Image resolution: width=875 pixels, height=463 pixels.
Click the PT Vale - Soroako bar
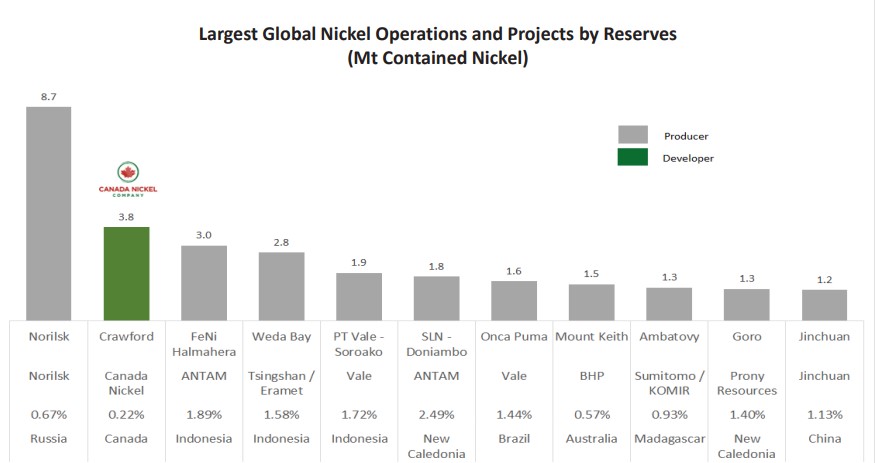click(x=359, y=295)
